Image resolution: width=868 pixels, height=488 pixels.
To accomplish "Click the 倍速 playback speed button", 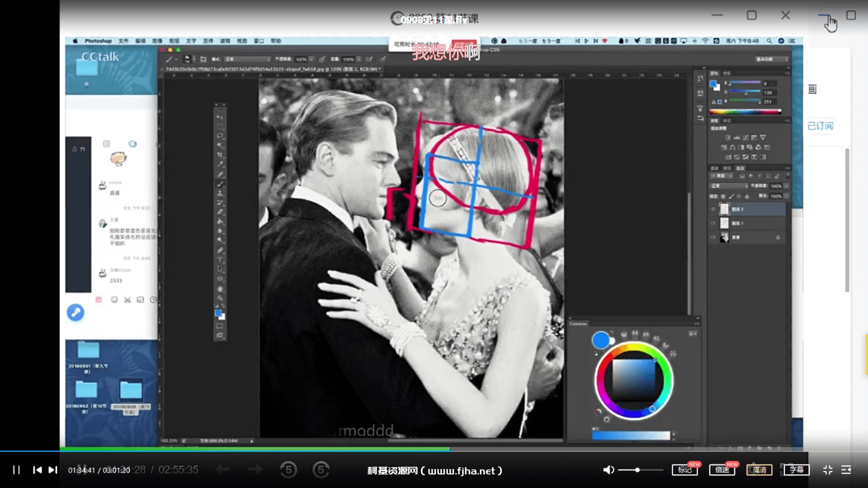I will point(722,470).
